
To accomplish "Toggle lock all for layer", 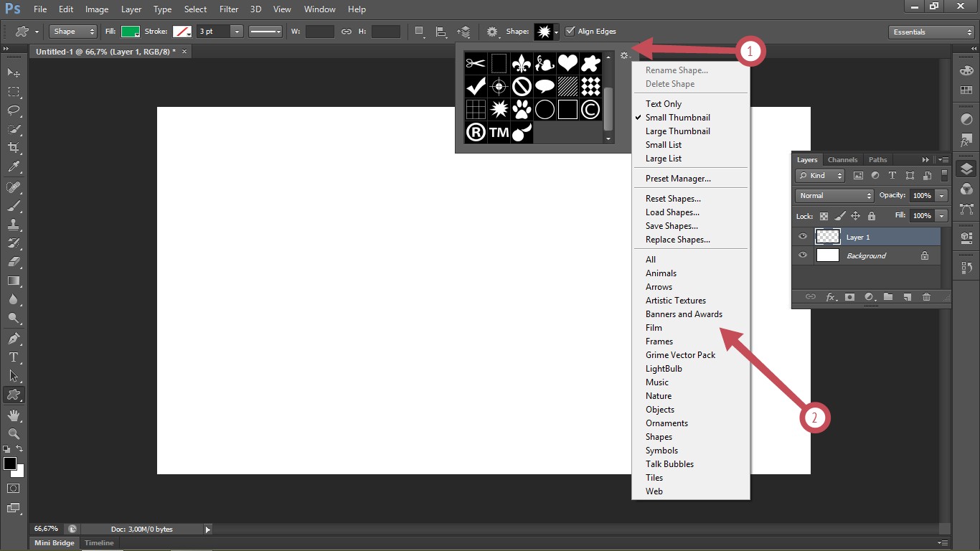I will click(871, 216).
